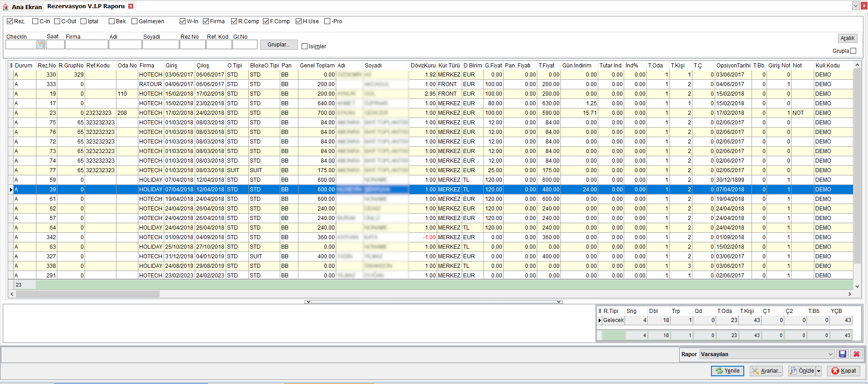Open the tab list dropdown arrow at top right
The height and width of the screenshot is (384, 868).
click(x=856, y=6)
